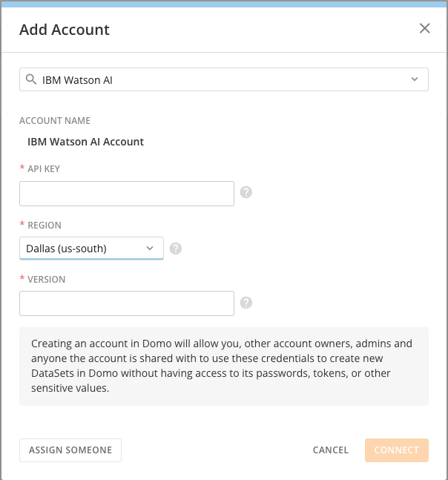Click the VERSION field label
448x480 pixels.
[46, 280]
